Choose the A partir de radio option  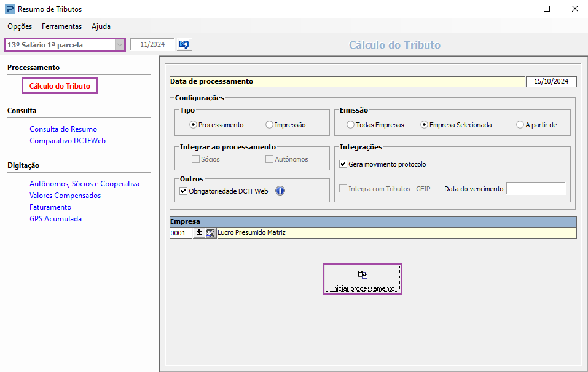coord(520,125)
